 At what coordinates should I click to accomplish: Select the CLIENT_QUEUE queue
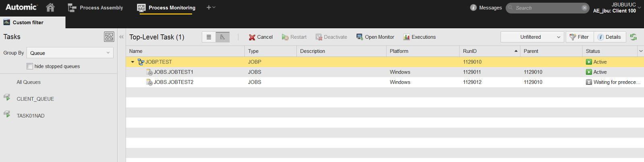pos(35,99)
